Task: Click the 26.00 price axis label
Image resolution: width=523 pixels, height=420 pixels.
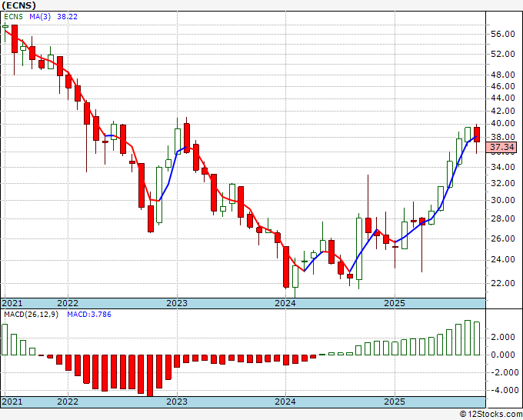Action: [x=503, y=238]
